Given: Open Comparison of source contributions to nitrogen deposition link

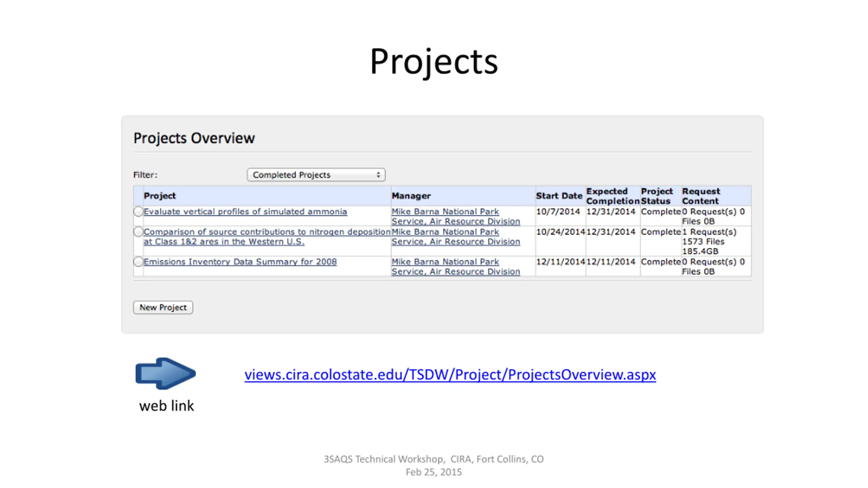Looking at the screenshot, I should pyautogui.click(x=267, y=237).
